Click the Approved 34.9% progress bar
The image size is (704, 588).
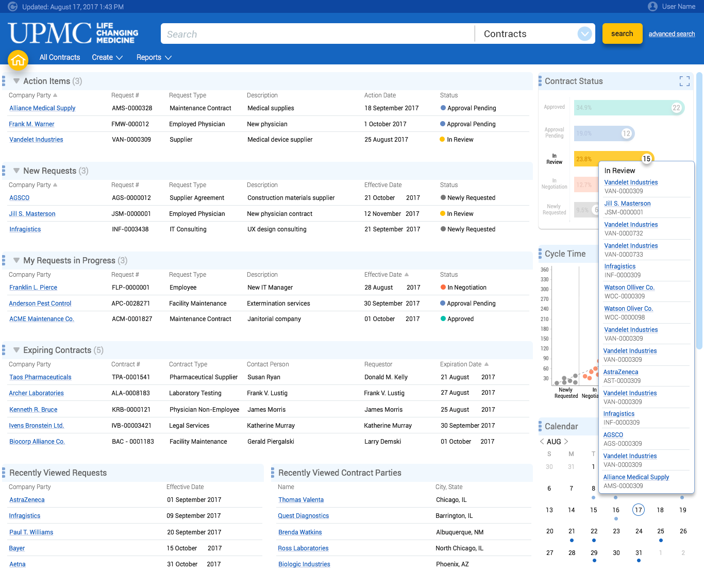pos(629,107)
